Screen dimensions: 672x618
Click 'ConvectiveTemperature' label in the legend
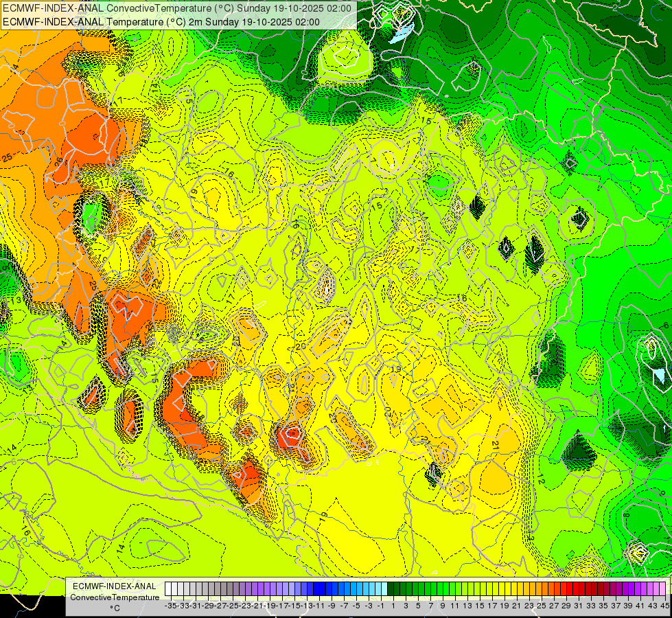point(115,597)
